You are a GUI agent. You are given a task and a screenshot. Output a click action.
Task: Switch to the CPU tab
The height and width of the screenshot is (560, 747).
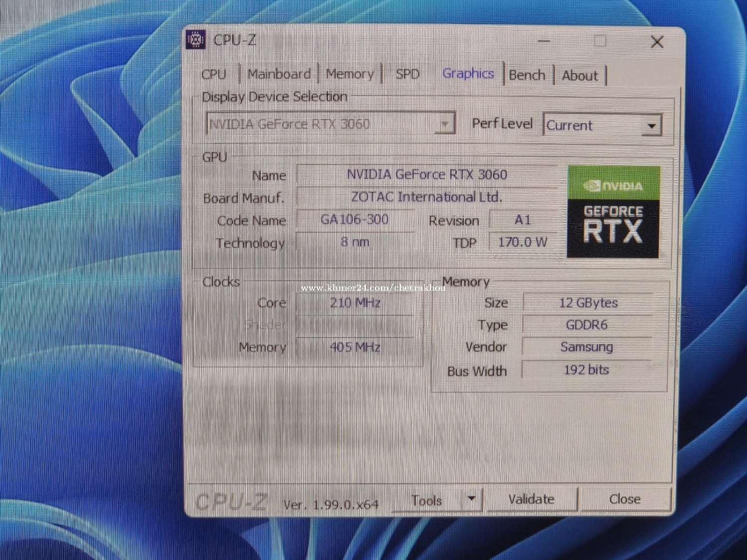point(214,74)
